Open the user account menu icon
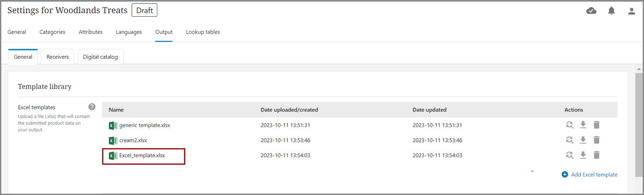This screenshot has height=195, width=644. click(x=631, y=11)
